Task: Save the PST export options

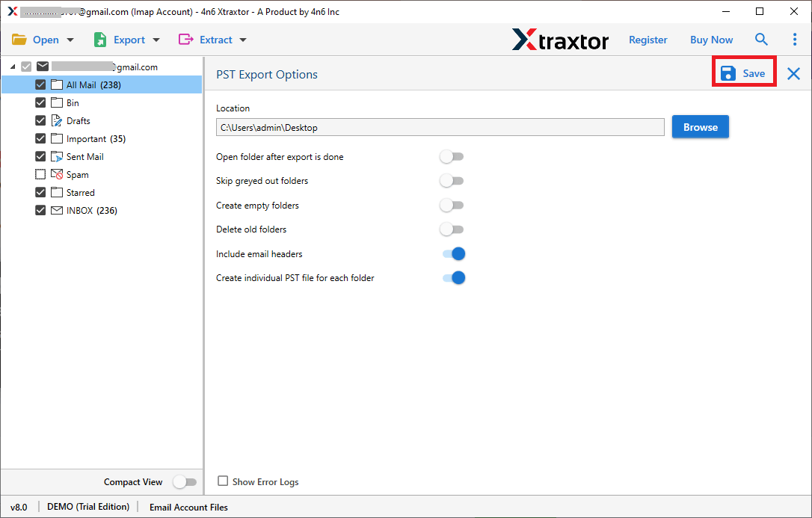Action: (743, 73)
